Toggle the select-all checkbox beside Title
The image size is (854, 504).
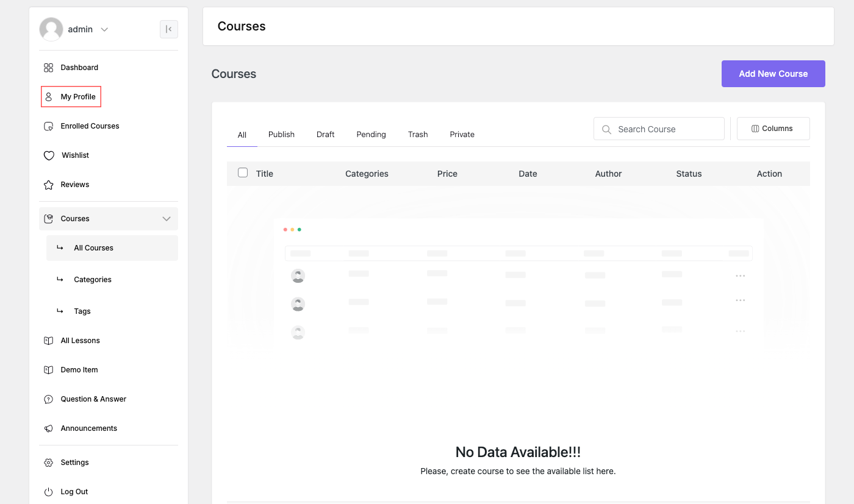point(243,172)
